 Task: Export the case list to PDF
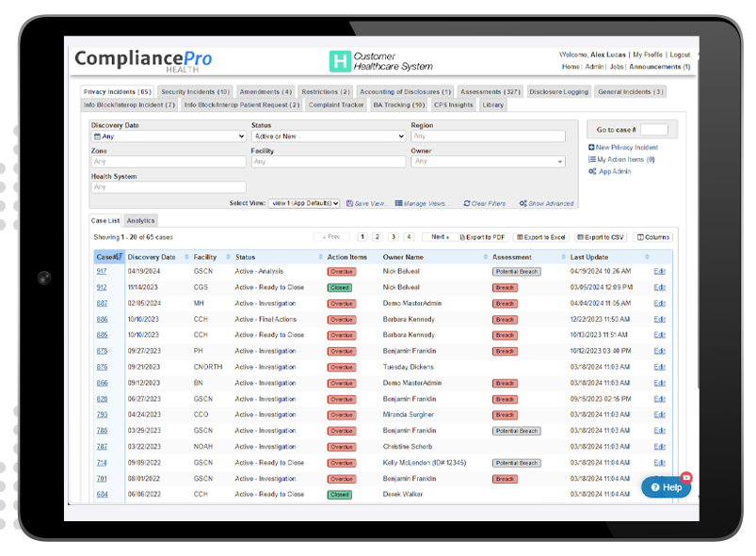(483, 237)
